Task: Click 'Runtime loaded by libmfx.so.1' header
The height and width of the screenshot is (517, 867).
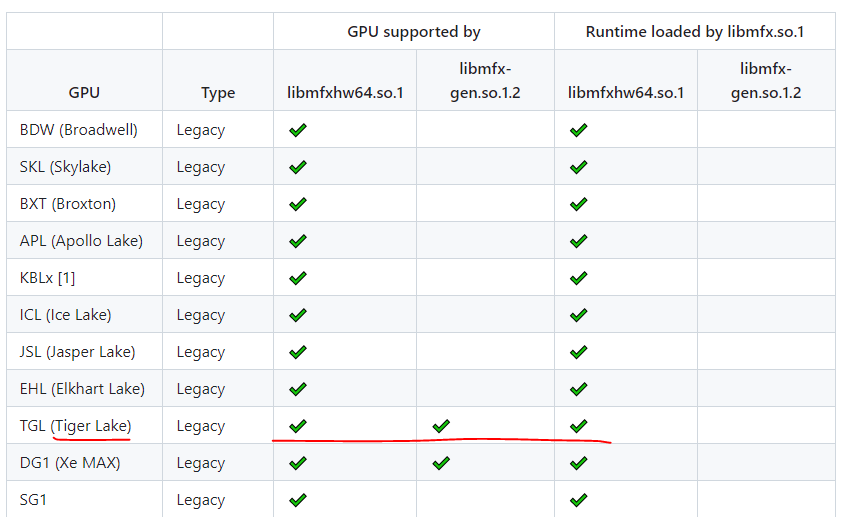Action: tap(694, 32)
